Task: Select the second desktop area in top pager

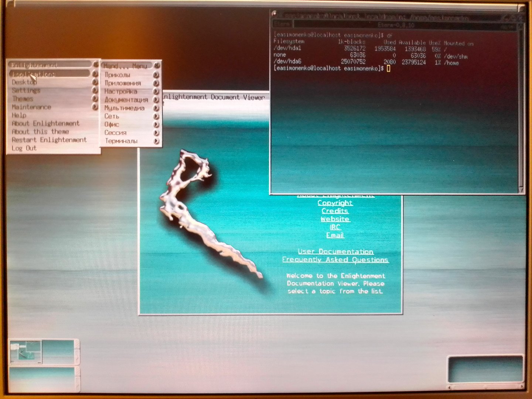Action: [x=58, y=351]
